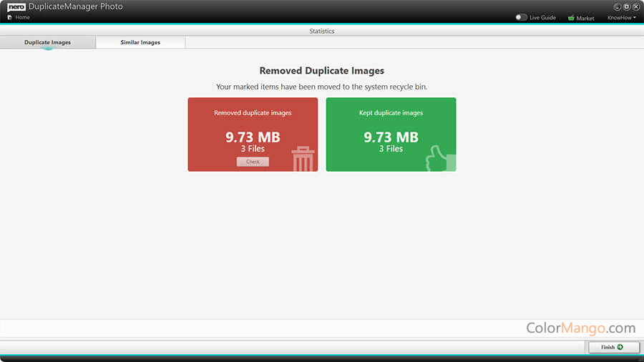Open the Market via the green basket icon
This screenshot has height=362, width=644.
click(571, 18)
